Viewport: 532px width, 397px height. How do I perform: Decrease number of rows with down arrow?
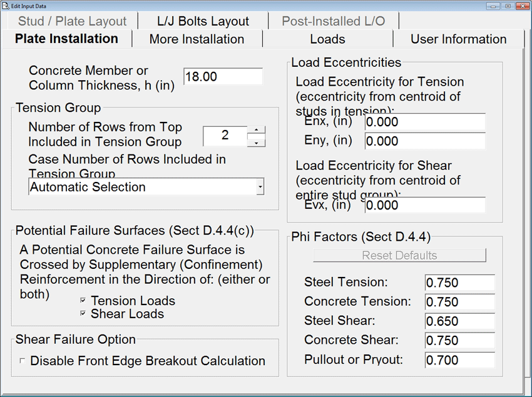click(x=256, y=143)
